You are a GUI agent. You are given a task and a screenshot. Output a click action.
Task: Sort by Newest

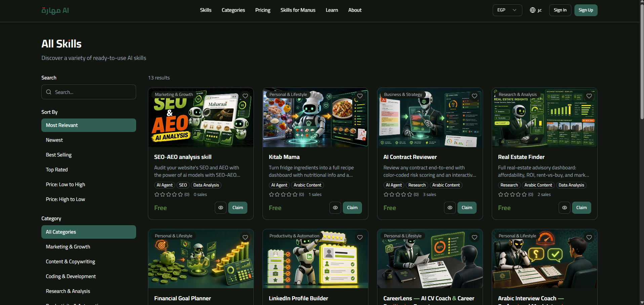click(89, 140)
